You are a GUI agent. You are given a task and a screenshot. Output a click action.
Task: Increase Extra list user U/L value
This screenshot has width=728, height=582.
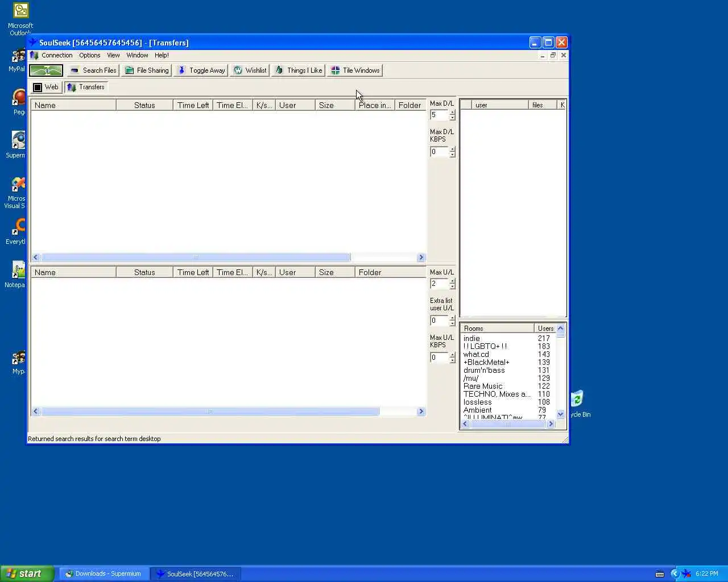pos(452,318)
